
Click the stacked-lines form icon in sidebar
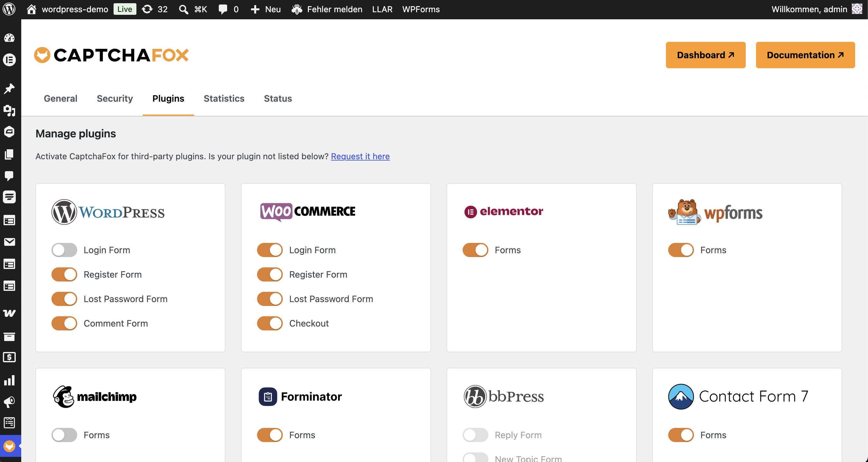pyautogui.click(x=9, y=197)
